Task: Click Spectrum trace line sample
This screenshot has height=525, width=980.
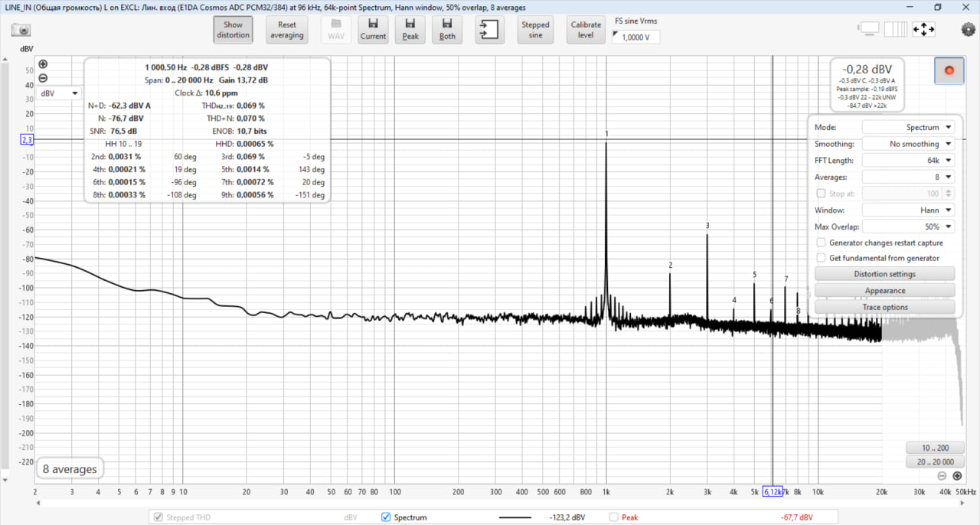Action: pyautogui.click(x=514, y=517)
